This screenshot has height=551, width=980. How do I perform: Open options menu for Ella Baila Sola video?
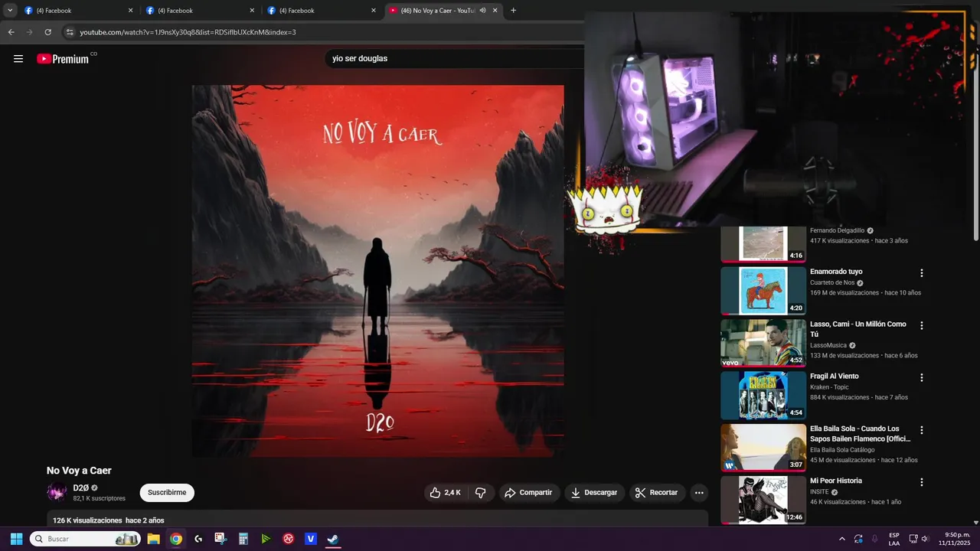pyautogui.click(x=922, y=430)
